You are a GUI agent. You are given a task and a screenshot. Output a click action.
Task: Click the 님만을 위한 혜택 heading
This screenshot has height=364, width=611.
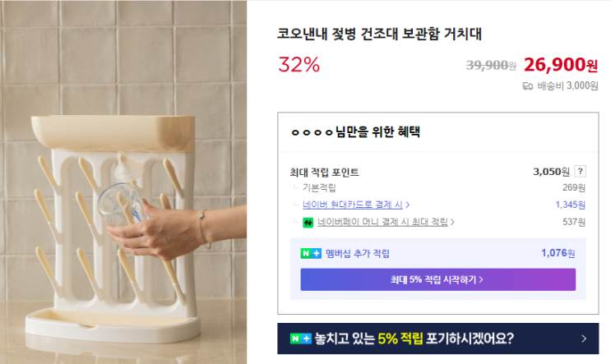coord(377,131)
